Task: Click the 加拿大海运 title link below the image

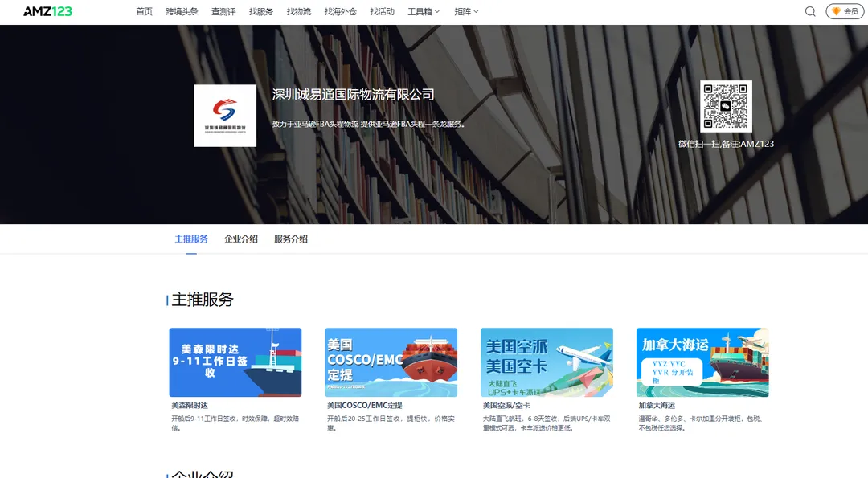Action: click(657, 406)
